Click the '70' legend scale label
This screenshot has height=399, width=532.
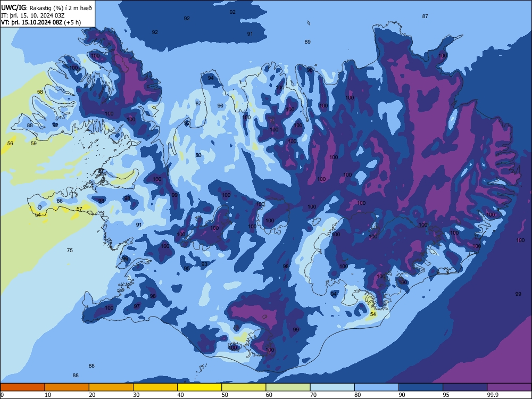coord(313,395)
